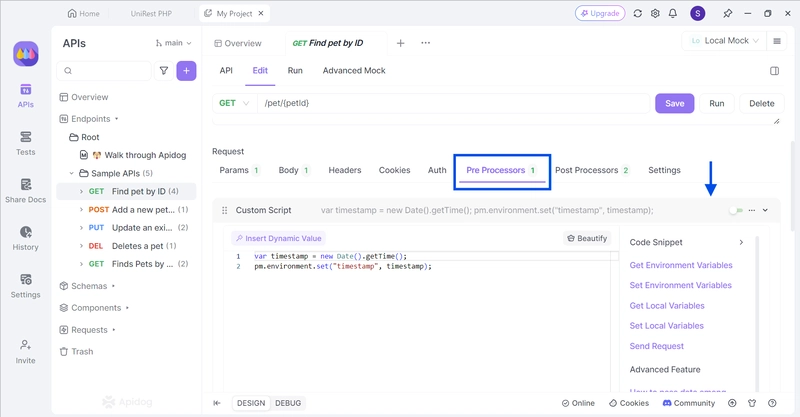This screenshot has width=800, height=417.
Task: Expand the POST Add a new pet item
Action: (81, 210)
